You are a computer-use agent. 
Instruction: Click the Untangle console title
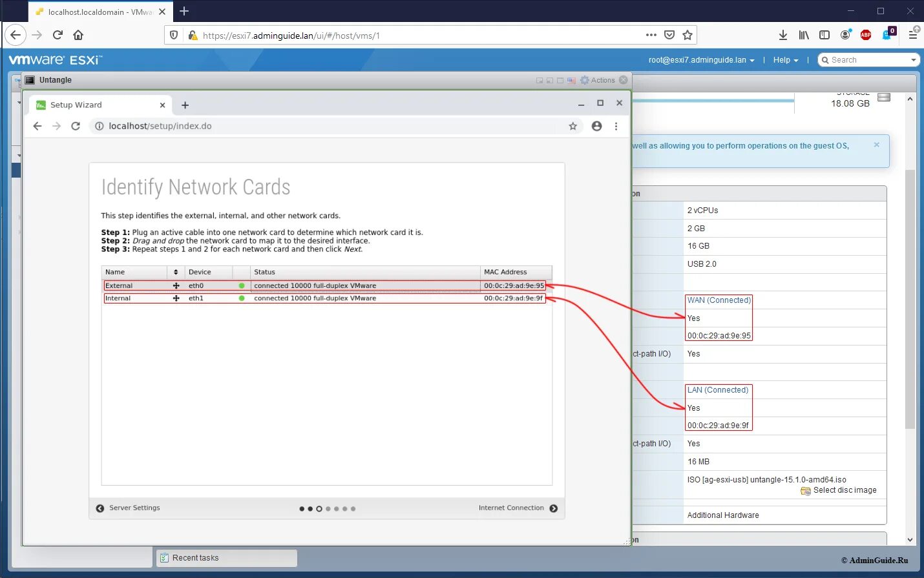pos(56,80)
